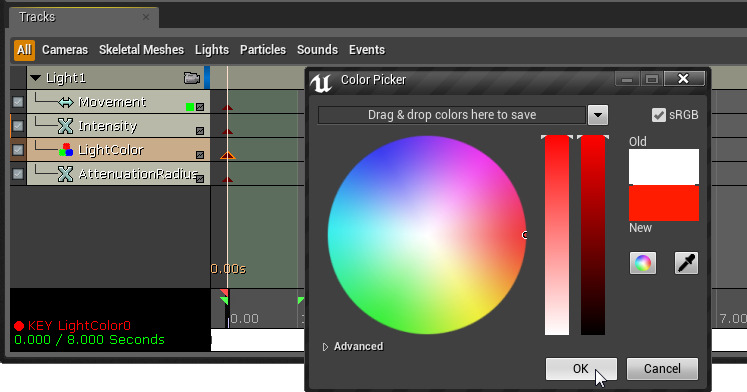Click the Intensity track X icon
The width and height of the screenshot is (747, 392).
tap(65, 126)
